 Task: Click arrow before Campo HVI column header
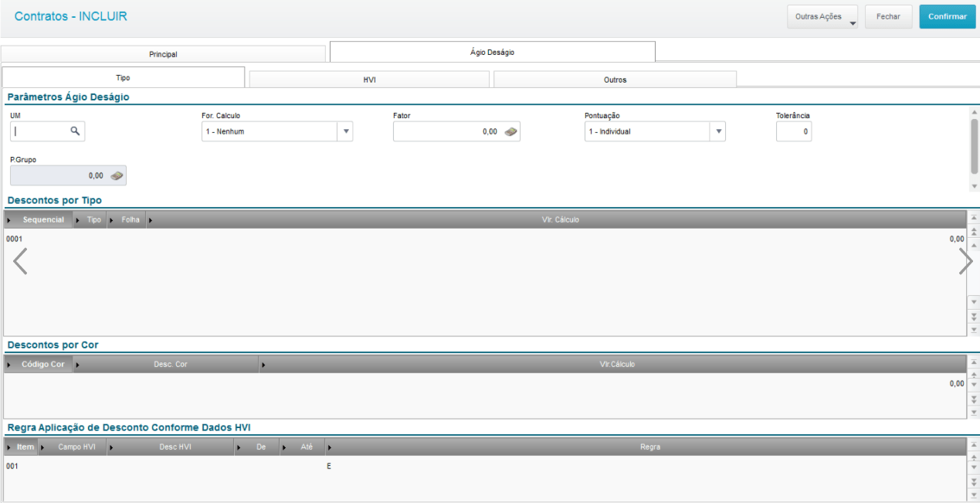click(x=42, y=447)
